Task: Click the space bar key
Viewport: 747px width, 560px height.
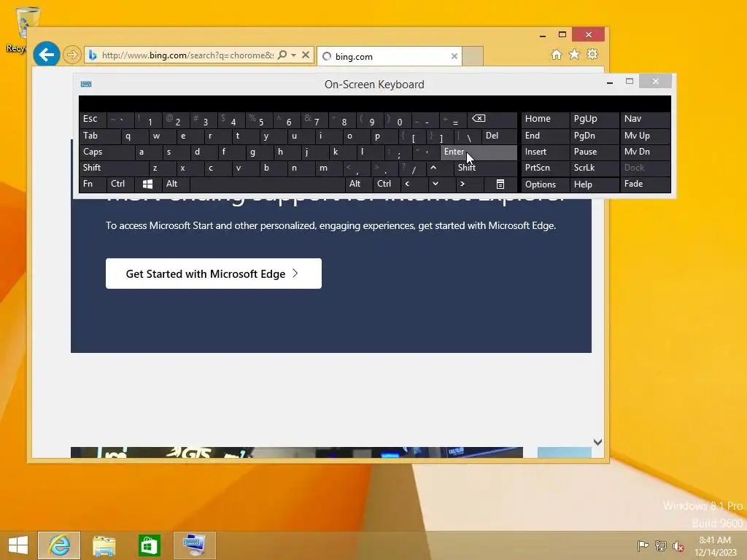Action: [x=267, y=184]
